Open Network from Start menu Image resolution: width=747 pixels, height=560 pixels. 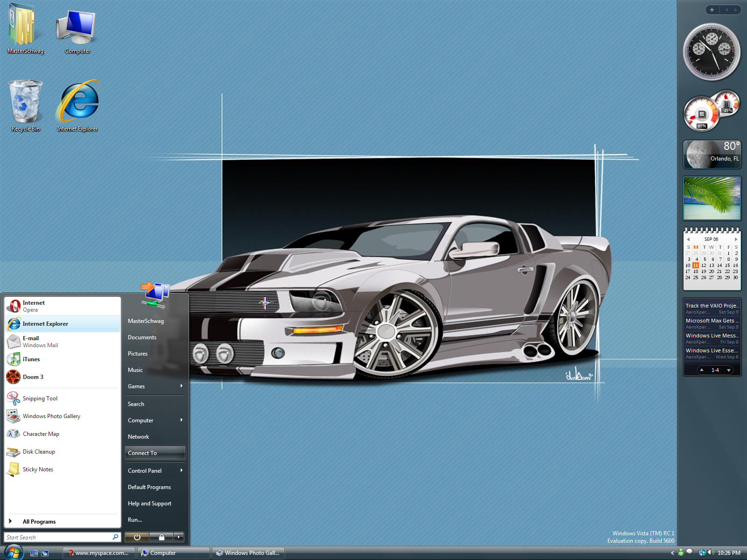[x=155, y=437]
